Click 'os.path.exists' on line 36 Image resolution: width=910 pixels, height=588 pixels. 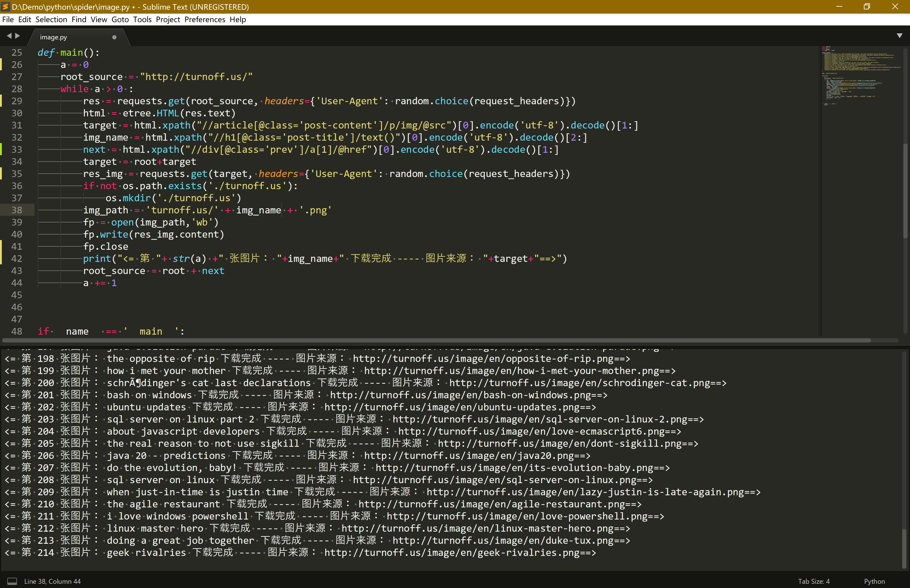162,186
